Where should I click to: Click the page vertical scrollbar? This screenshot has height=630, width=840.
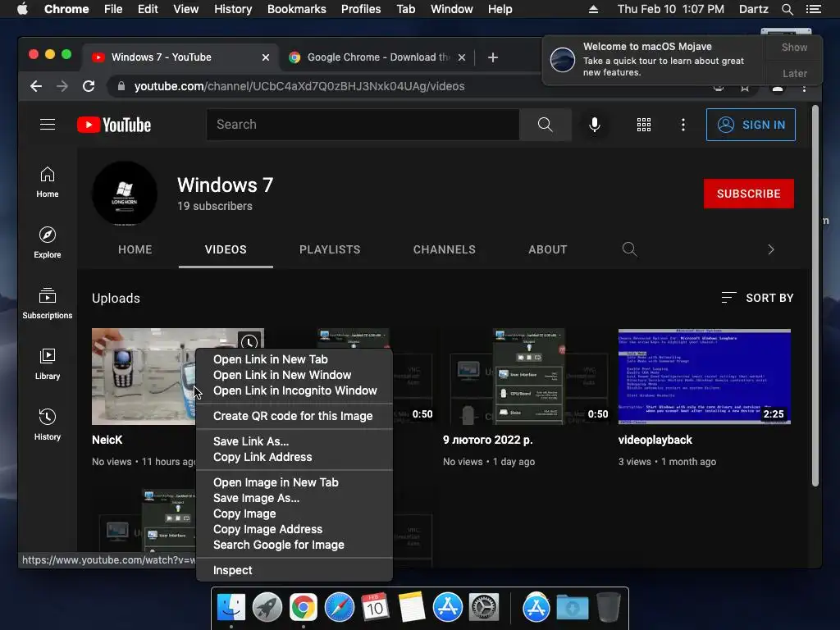(x=815, y=295)
